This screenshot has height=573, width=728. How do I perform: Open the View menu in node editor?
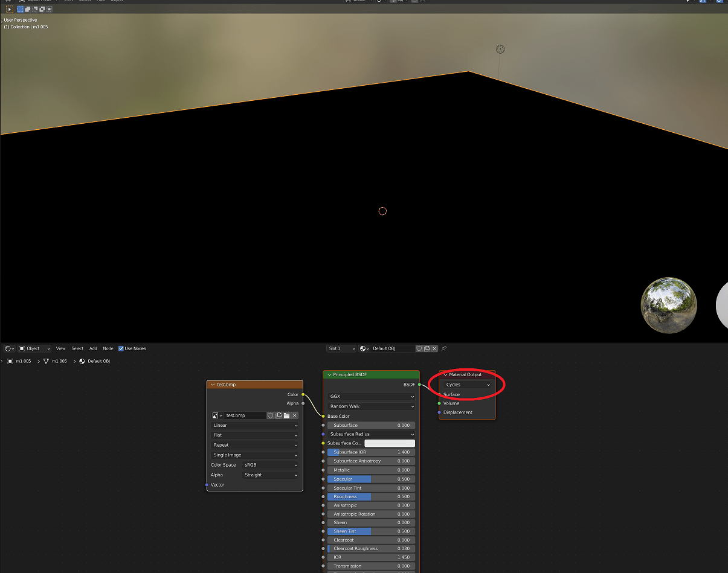pos(61,348)
